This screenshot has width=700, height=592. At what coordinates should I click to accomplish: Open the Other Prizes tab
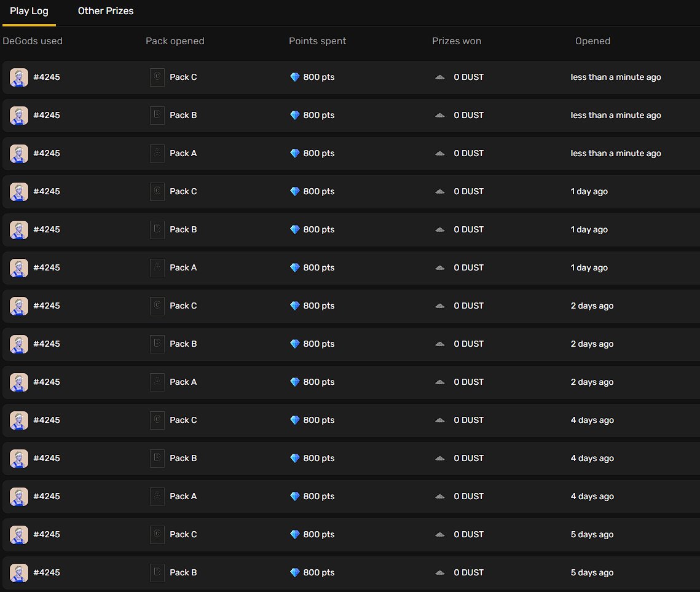tap(106, 11)
